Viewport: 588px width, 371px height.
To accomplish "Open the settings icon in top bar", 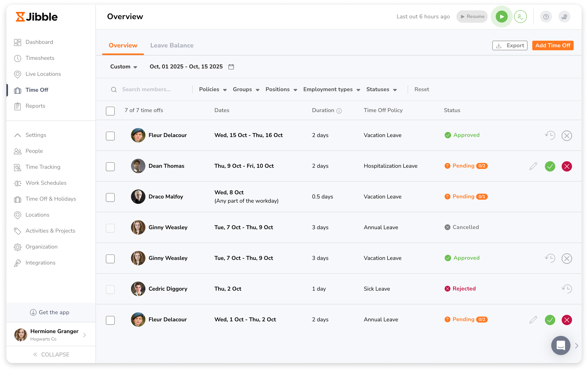I will (x=564, y=17).
